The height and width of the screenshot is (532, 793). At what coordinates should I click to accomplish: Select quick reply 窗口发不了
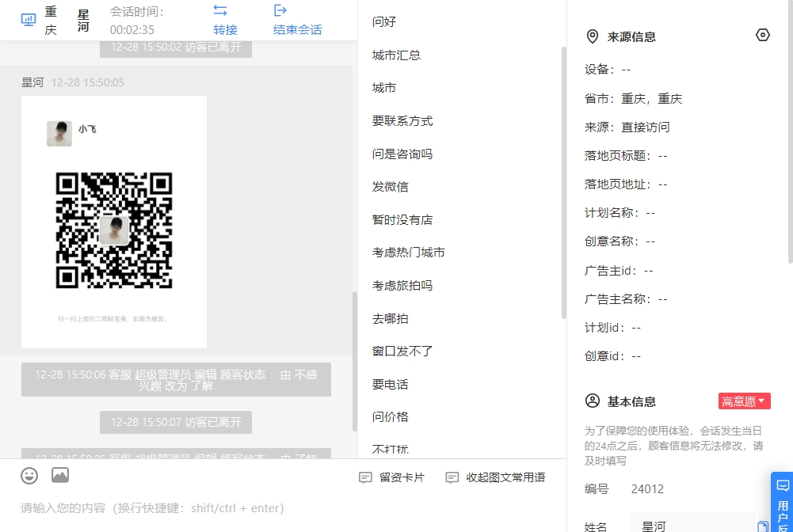402,351
